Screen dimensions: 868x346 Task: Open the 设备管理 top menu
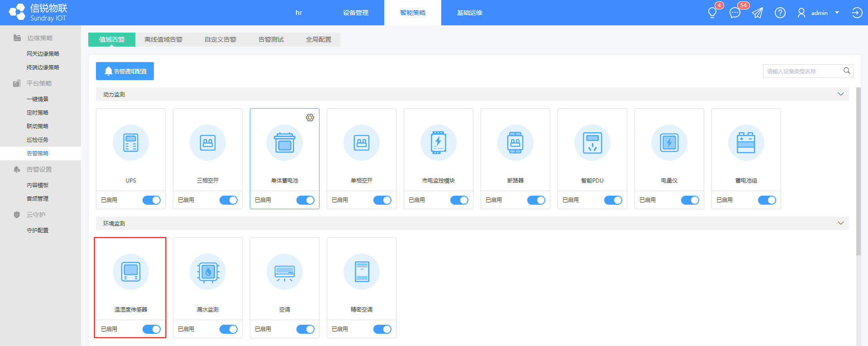pyautogui.click(x=356, y=13)
